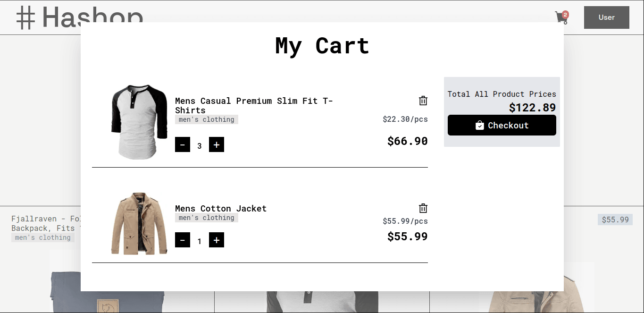Open the shopping cart icon in the header
The height and width of the screenshot is (313, 644).
(561, 17)
